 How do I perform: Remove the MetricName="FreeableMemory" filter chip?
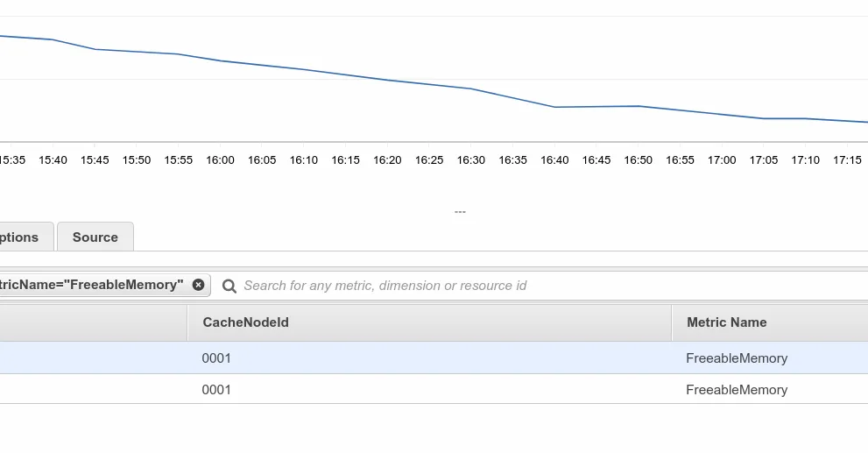(x=198, y=285)
